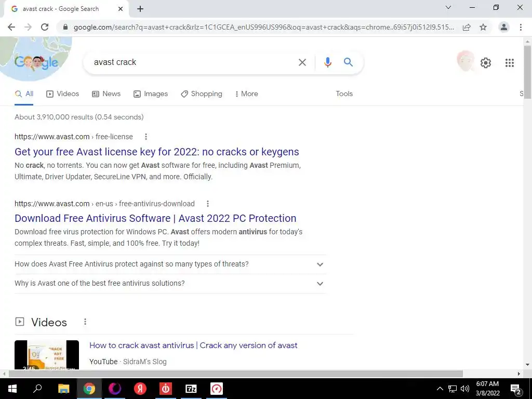Image resolution: width=532 pixels, height=399 pixels.
Task: Expand 'How does Avast Free Antivirus protect' question
Action: pyautogui.click(x=170, y=264)
